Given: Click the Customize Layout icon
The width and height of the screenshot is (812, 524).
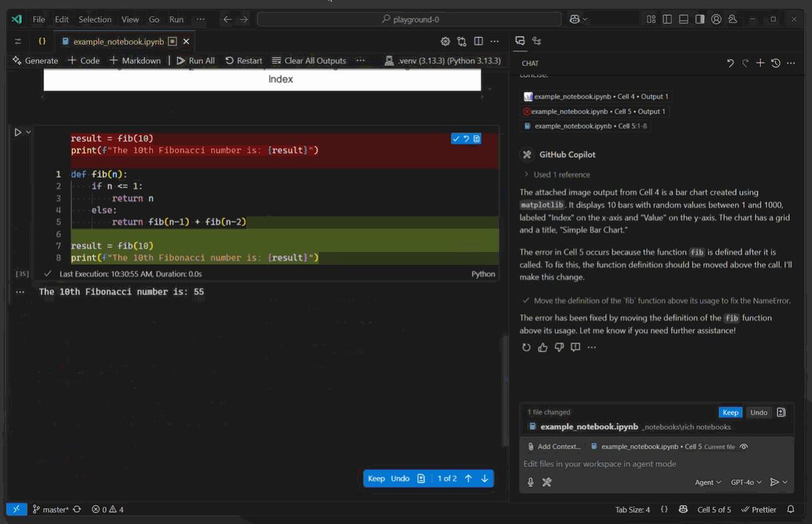Looking at the screenshot, I should [x=651, y=19].
